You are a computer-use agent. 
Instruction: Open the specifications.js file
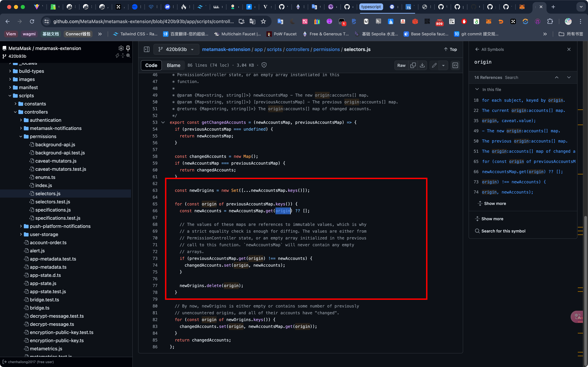pos(53,210)
